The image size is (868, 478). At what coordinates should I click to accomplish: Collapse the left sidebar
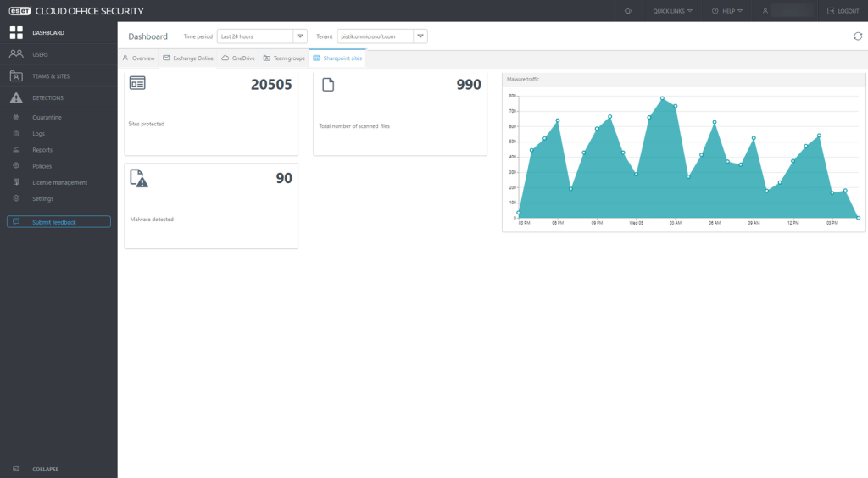(46, 469)
